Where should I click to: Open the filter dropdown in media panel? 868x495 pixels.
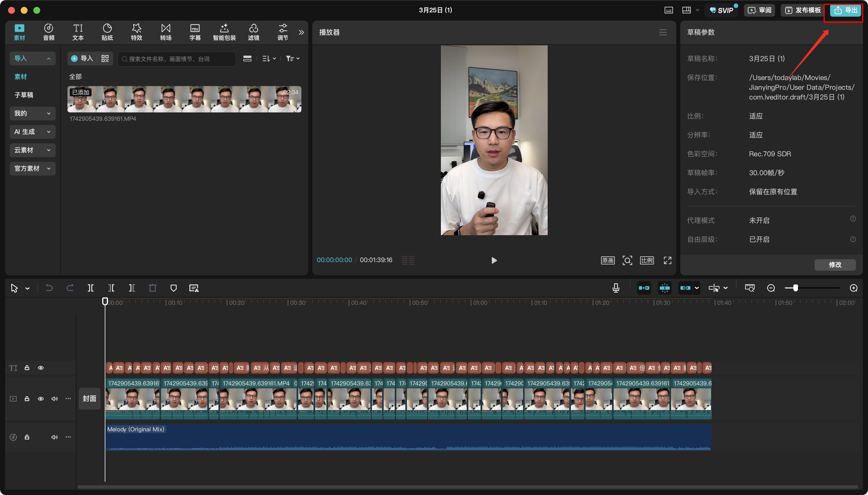coord(292,59)
